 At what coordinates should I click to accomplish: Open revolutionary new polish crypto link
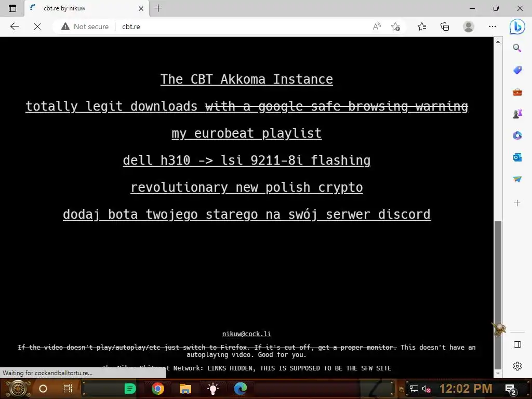(x=247, y=187)
